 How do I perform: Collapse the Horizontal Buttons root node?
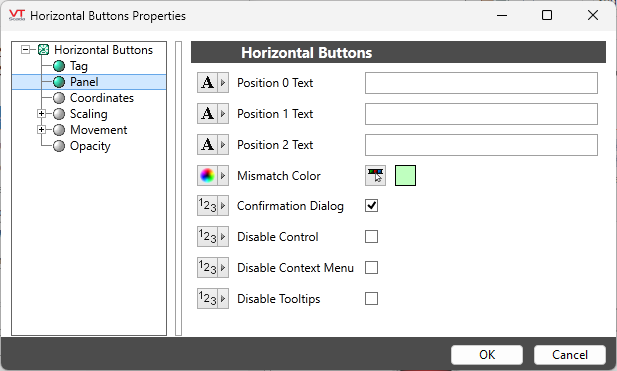26,50
